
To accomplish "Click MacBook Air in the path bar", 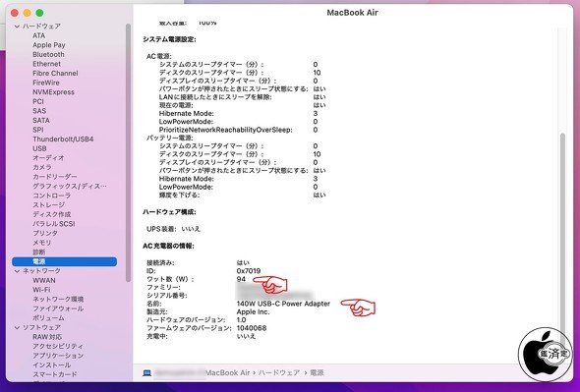I will tap(227, 372).
